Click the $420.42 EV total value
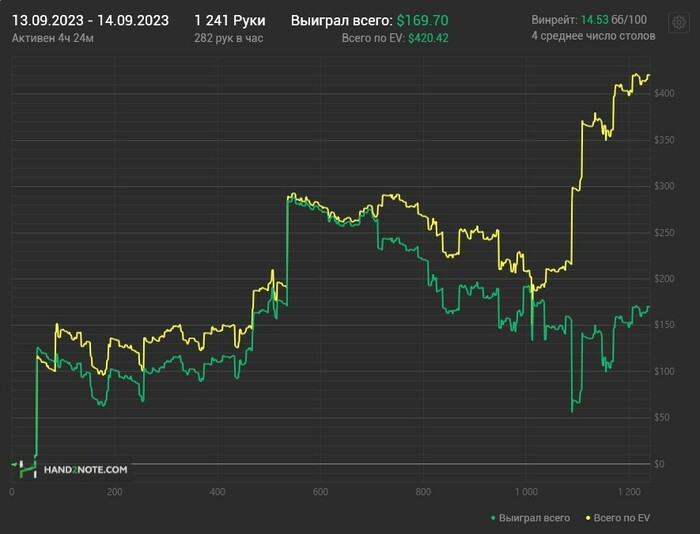Viewport: 700px width, 534px height. (428, 38)
